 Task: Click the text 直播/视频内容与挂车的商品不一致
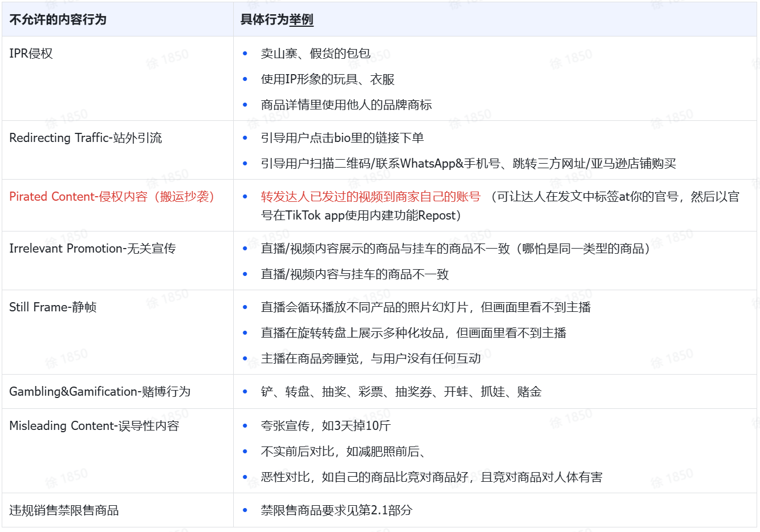tap(355, 274)
